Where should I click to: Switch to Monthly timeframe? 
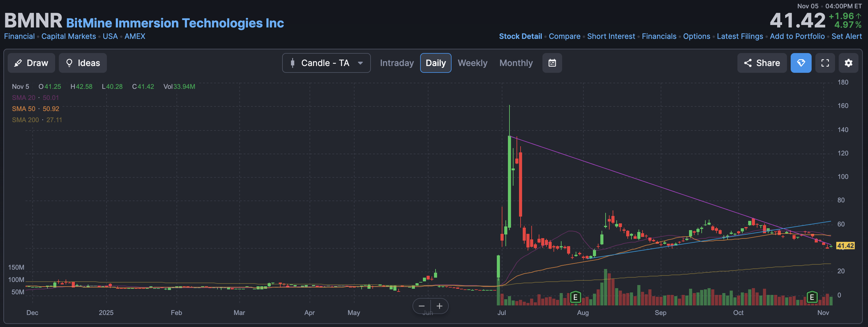(x=516, y=63)
